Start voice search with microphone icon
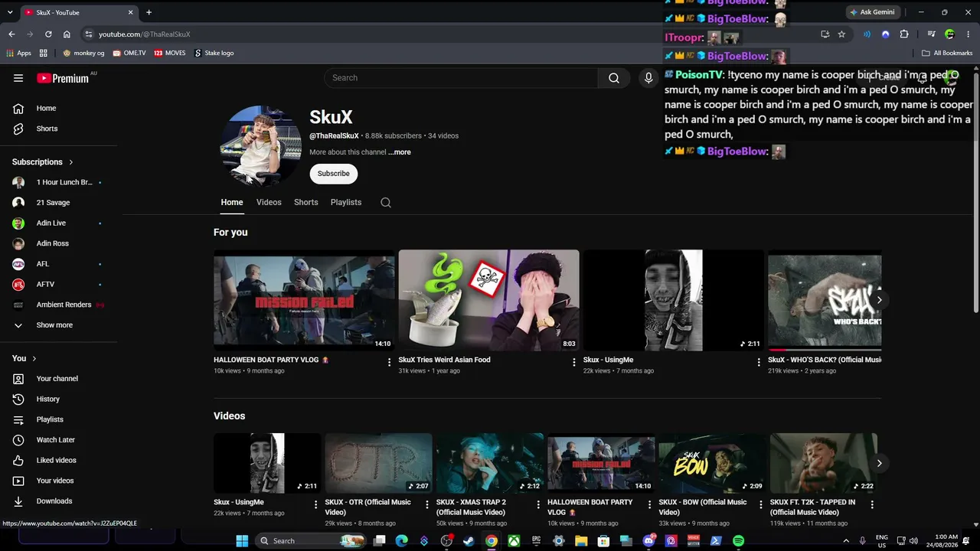 point(648,78)
